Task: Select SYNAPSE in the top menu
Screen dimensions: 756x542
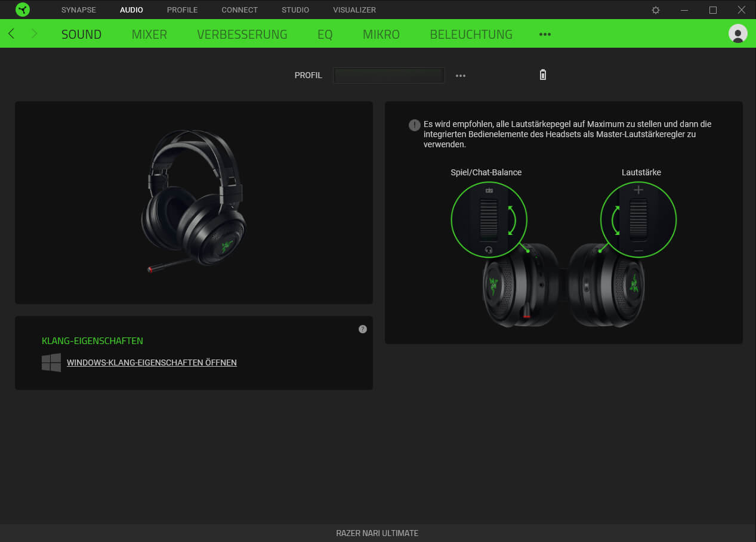Action: [x=78, y=10]
